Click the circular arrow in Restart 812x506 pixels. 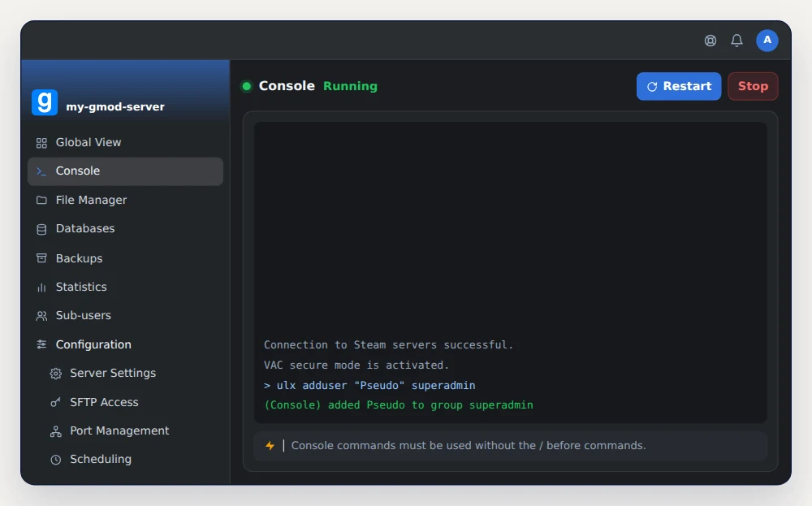point(652,86)
